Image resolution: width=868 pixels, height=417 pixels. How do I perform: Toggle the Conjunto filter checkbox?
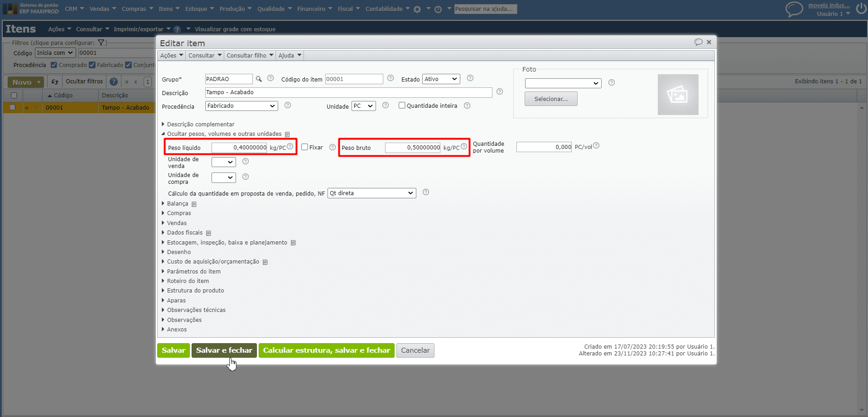click(128, 65)
